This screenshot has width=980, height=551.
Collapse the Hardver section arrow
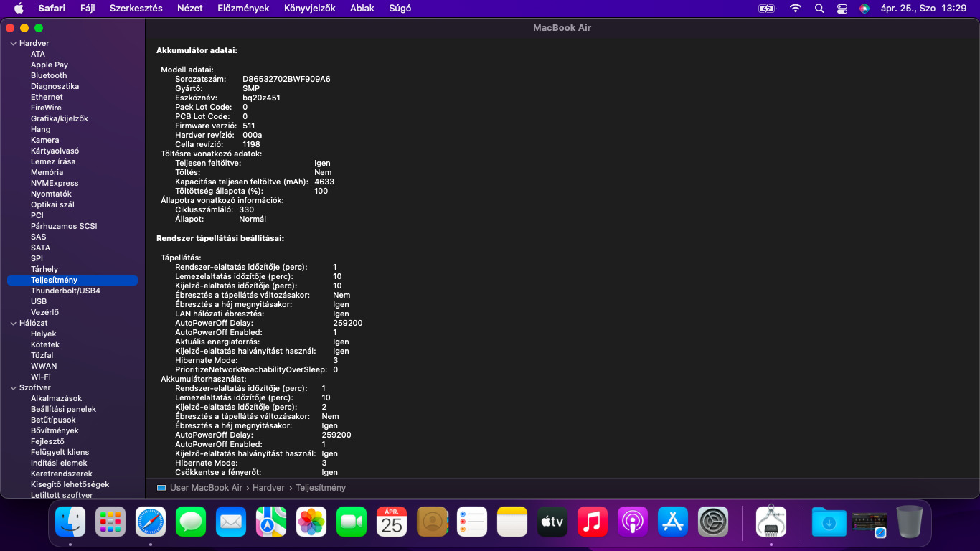click(12, 43)
